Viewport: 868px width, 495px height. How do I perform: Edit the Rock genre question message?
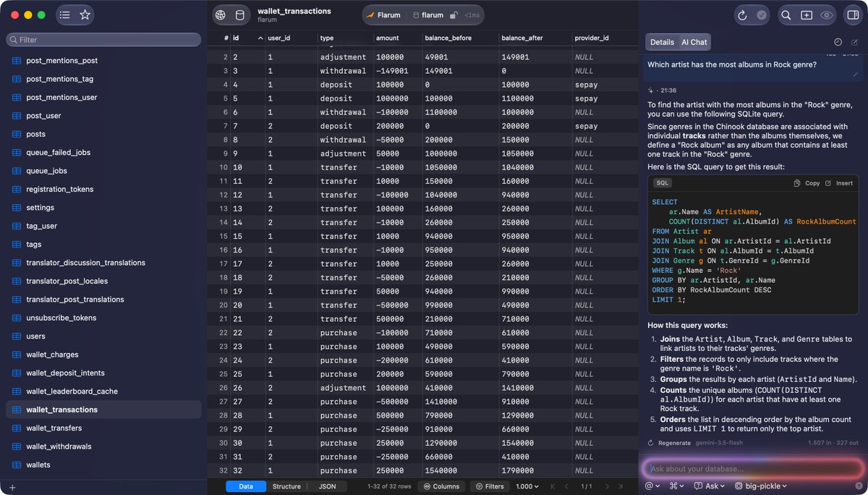coord(856,74)
